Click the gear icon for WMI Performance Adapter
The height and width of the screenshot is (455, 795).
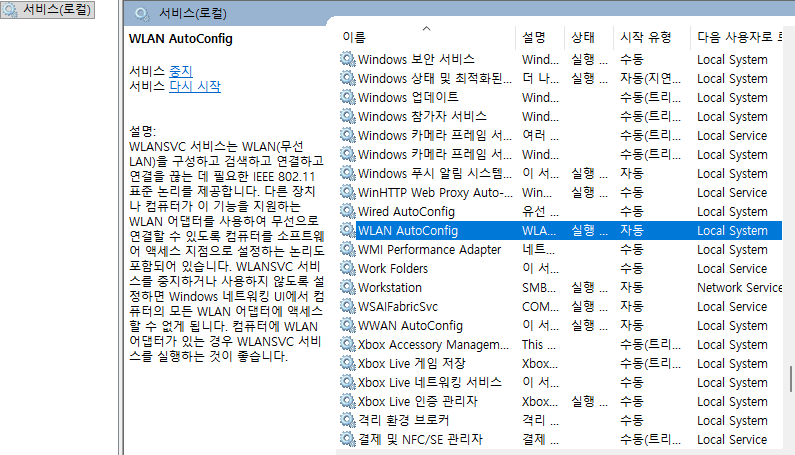[x=348, y=250]
